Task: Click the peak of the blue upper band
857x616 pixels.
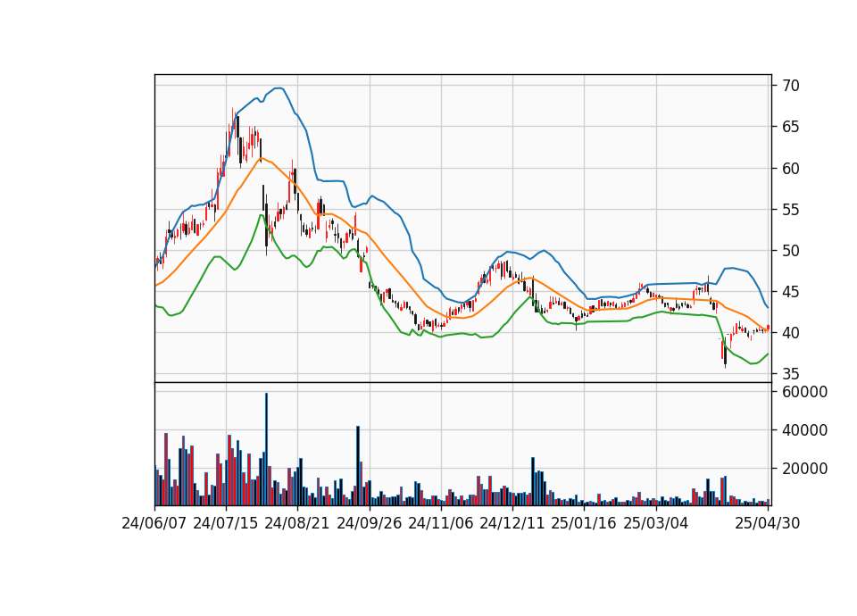Action: [279, 88]
